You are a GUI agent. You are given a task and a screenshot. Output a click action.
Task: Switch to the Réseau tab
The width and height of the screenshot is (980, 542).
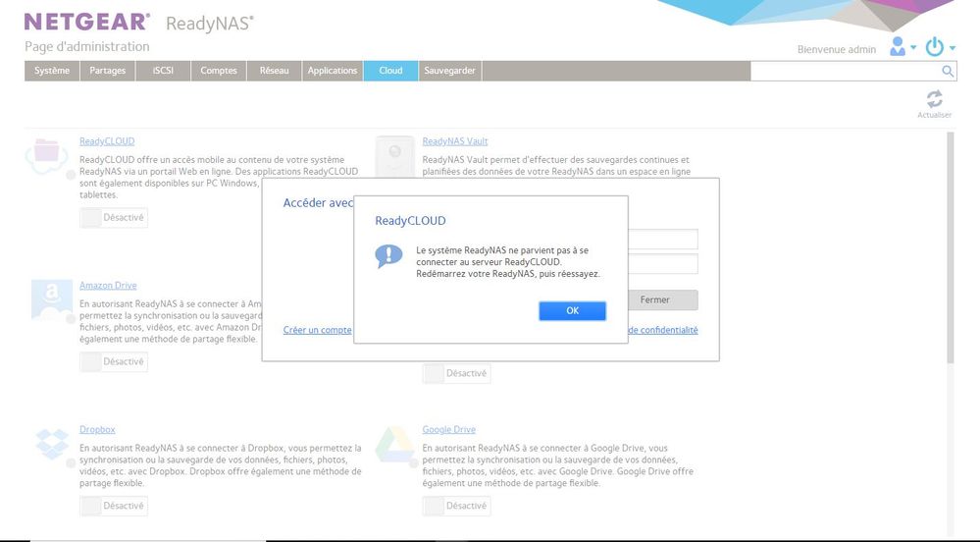[275, 71]
